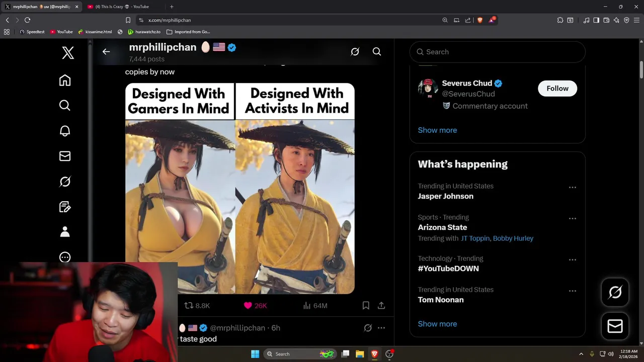Open Leo AI sparkle icon

pos(616,20)
